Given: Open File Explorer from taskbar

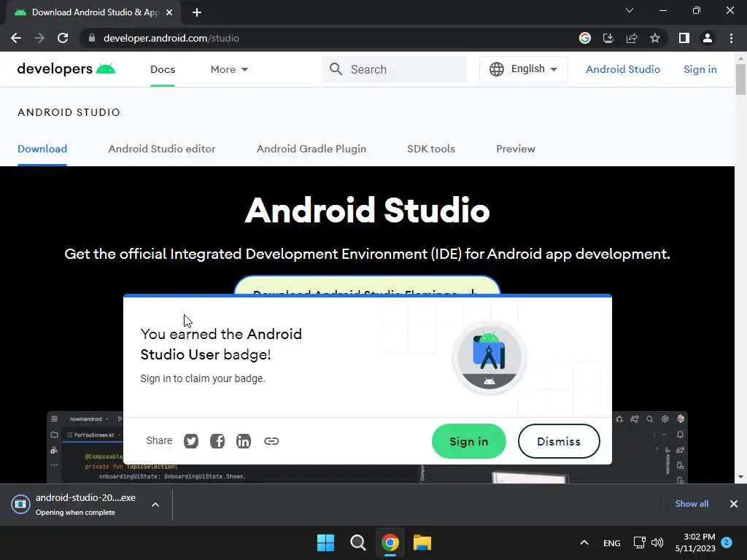Looking at the screenshot, I should pos(422,542).
